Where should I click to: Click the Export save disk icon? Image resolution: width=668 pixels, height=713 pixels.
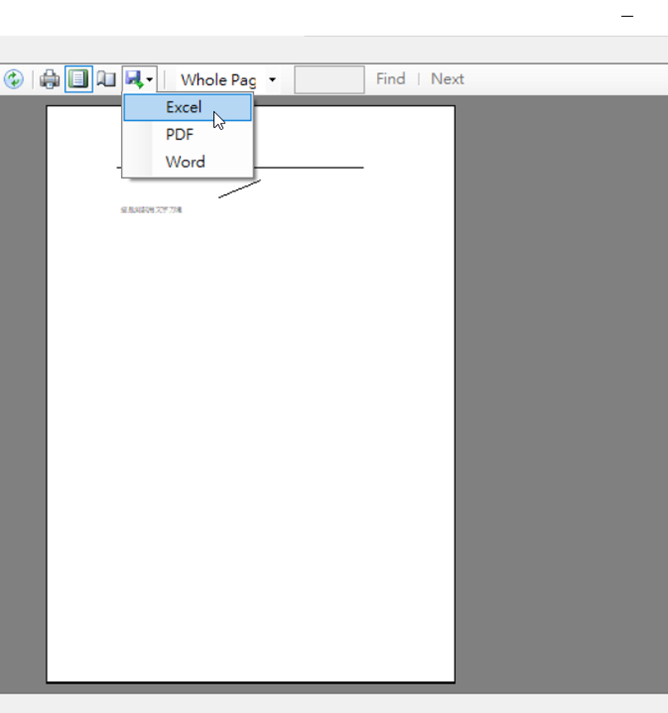[134, 79]
